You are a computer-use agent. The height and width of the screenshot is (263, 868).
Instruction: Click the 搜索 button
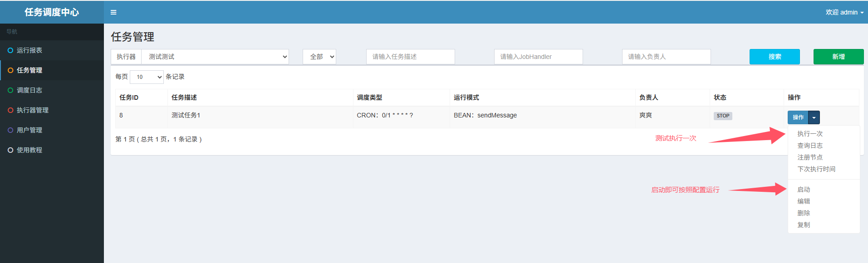(775, 57)
